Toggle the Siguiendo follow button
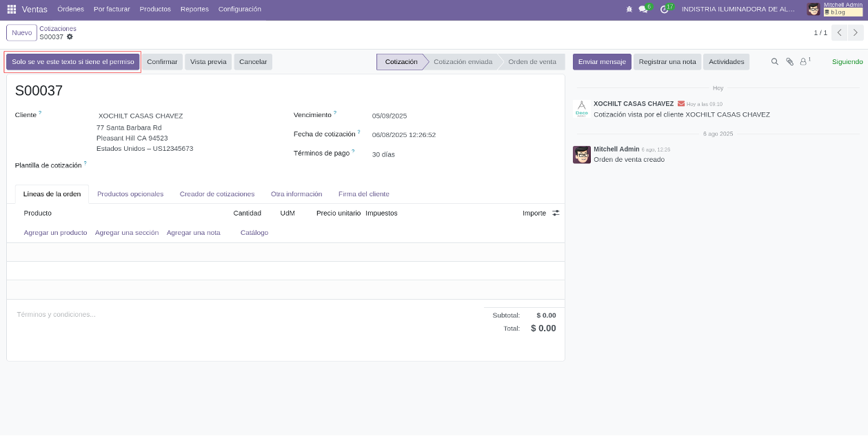868x436 pixels. pyautogui.click(x=847, y=62)
